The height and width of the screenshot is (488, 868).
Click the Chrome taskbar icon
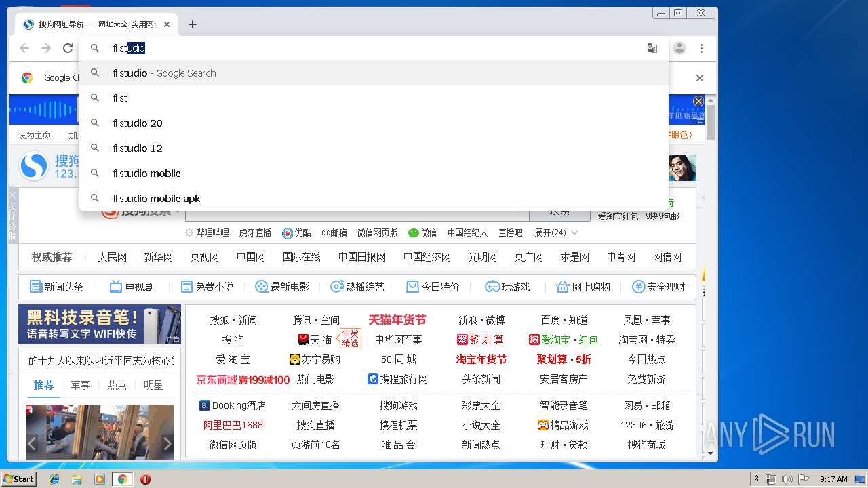pos(122,479)
